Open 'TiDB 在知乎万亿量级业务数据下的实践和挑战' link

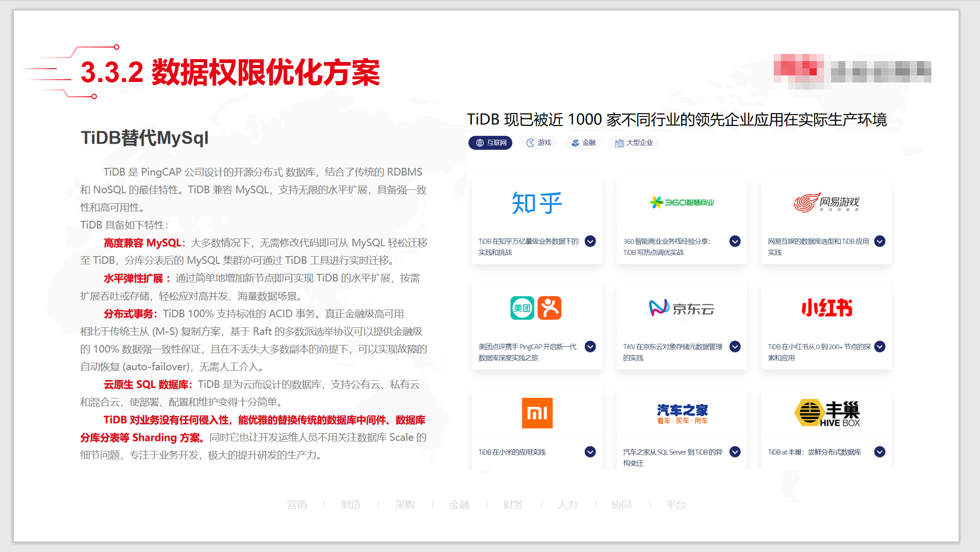[528, 247]
